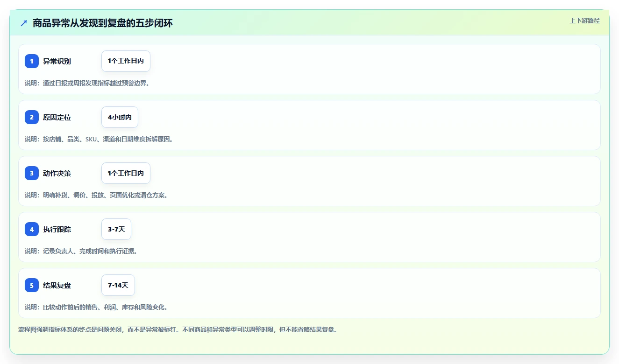Select the 原因定位 step title
Screen dimensions: 619x364
[x=57, y=117]
